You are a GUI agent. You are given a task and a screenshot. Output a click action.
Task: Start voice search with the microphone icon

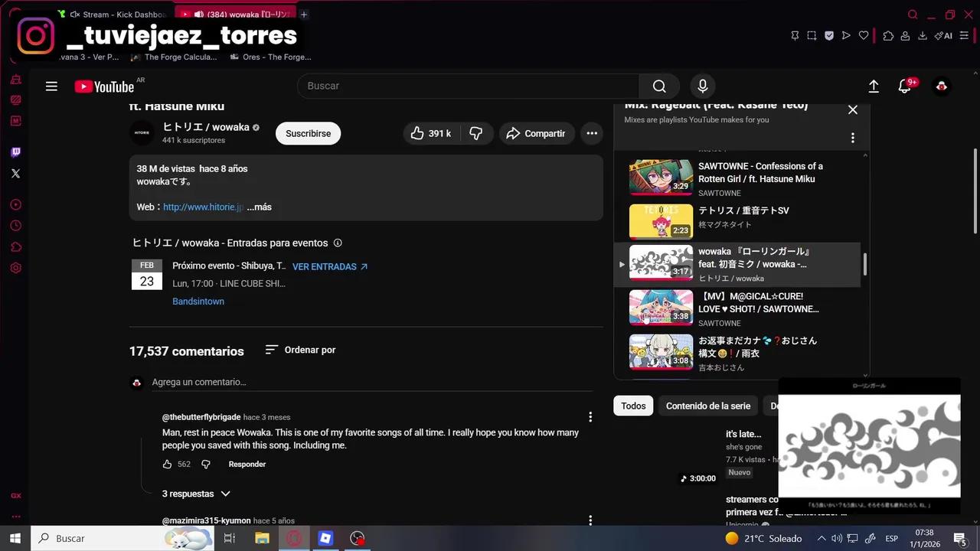[x=702, y=86]
